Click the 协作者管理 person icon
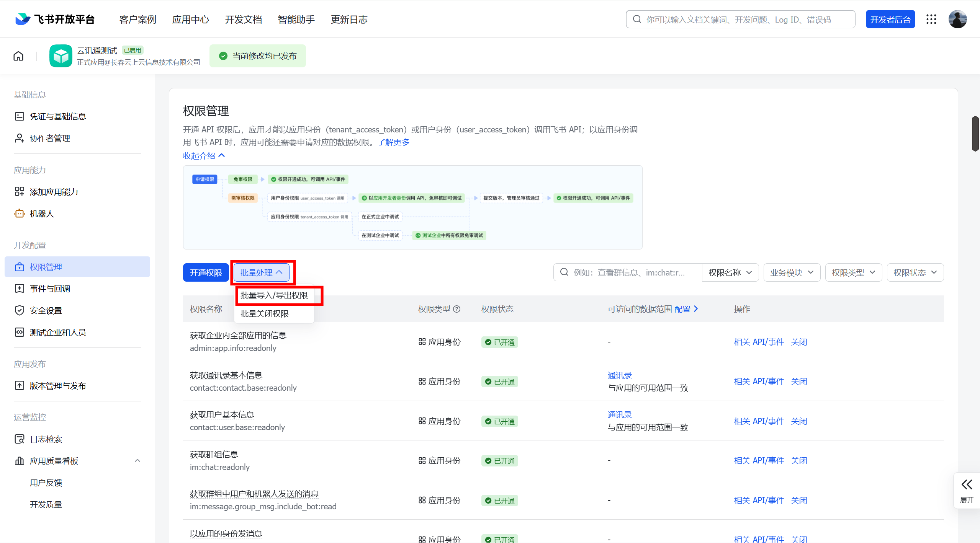The image size is (980, 543). coord(19,138)
